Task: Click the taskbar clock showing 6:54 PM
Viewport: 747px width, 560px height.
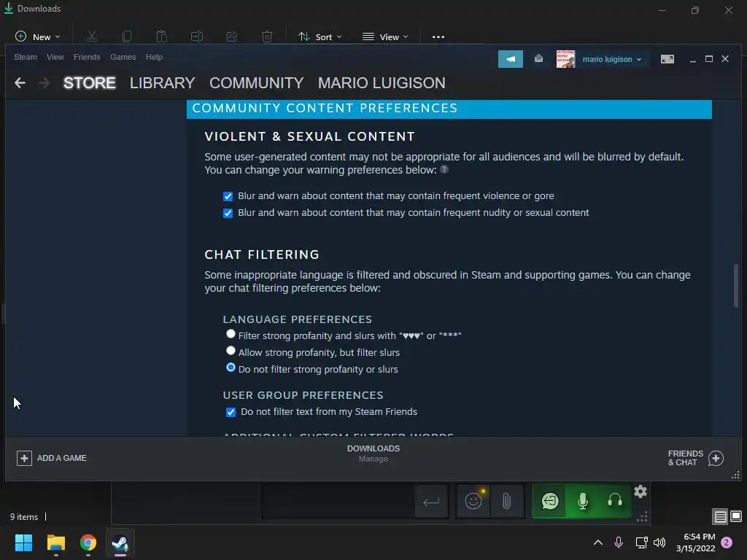Action: coord(695,542)
